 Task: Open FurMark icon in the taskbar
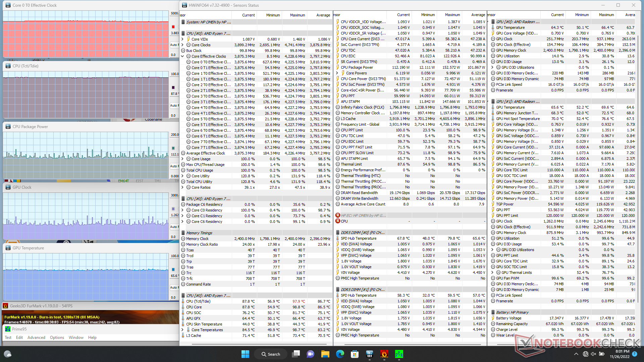pyautogui.click(x=384, y=354)
